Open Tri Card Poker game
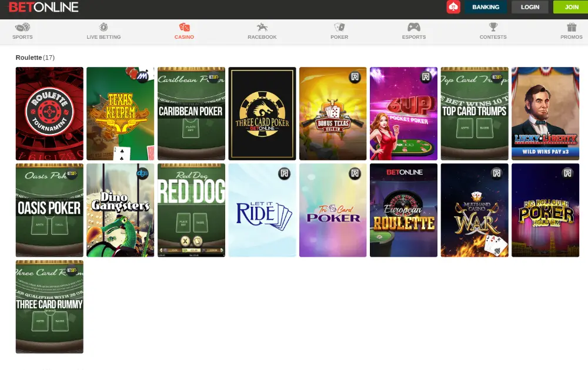Screen dimensions: 588x370 333,210
